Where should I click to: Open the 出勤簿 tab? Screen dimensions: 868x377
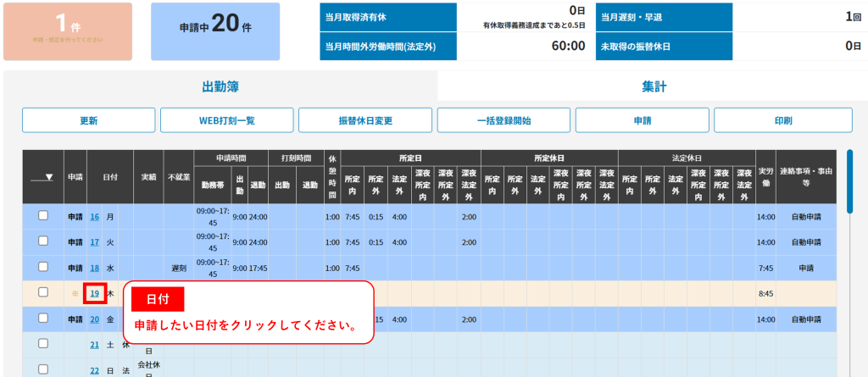[220, 86]
